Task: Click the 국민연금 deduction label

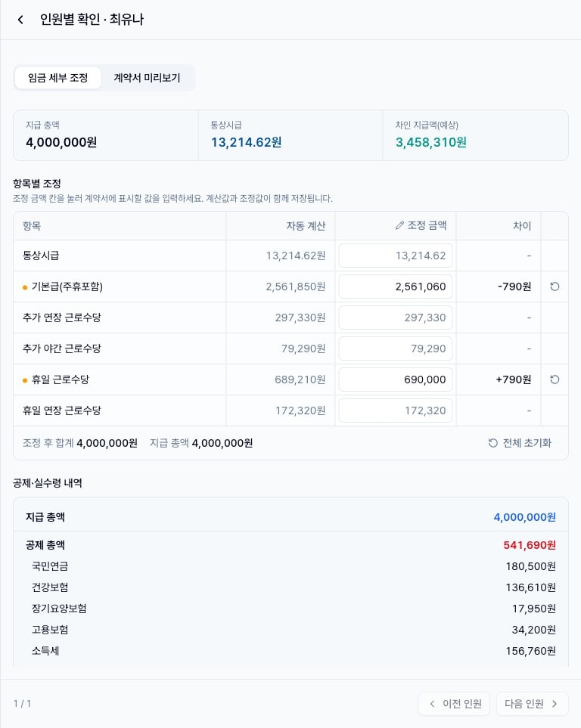Action: [50, 566]
